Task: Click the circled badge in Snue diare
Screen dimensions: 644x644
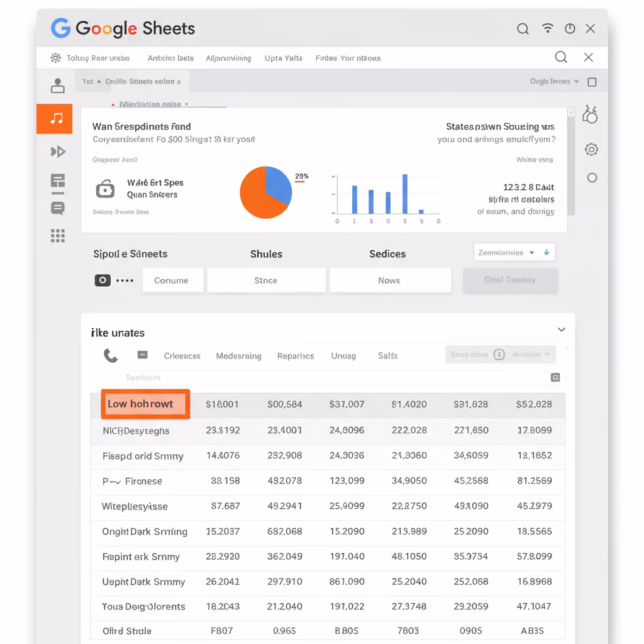Action: coord(499,355)
